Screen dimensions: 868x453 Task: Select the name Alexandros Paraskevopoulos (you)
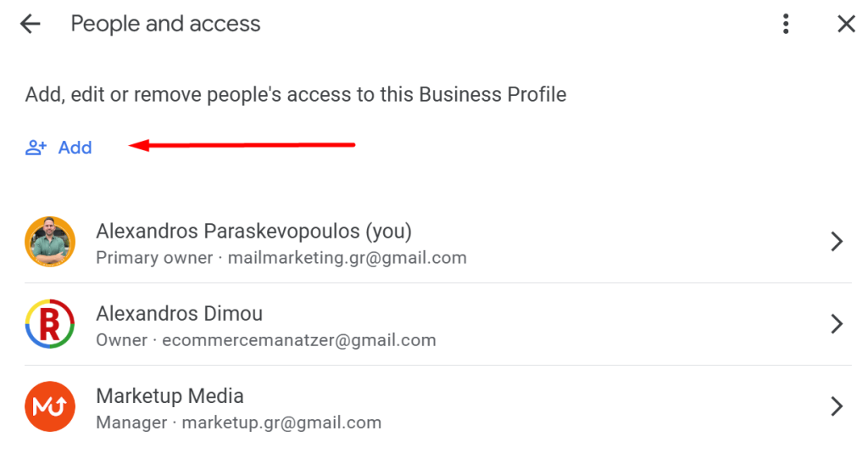[253, 231]
